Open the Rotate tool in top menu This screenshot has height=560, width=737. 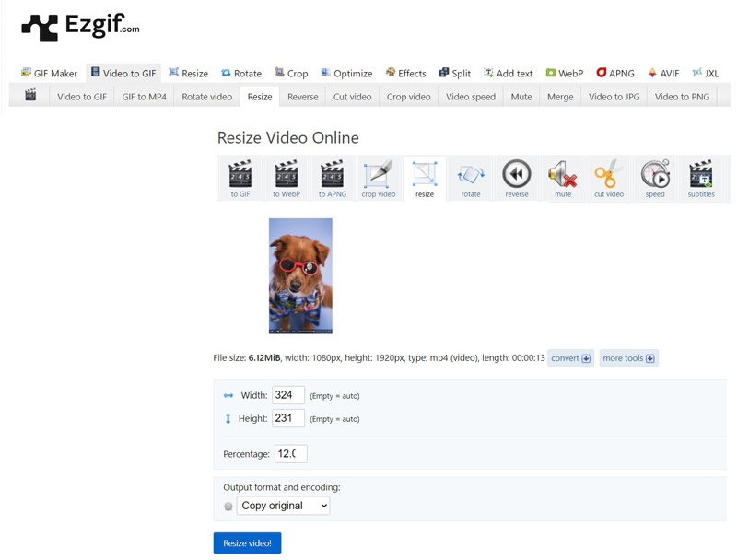coord(241,74)
